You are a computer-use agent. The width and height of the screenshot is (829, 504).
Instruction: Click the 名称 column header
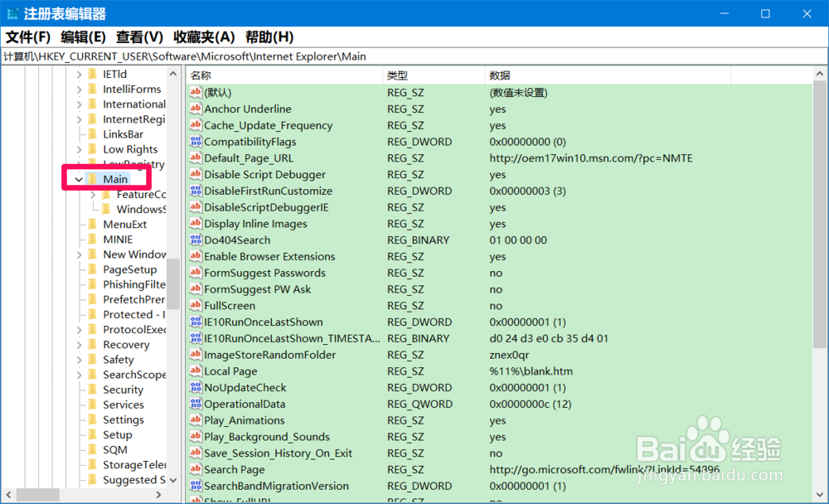click(x=284, y=75)
